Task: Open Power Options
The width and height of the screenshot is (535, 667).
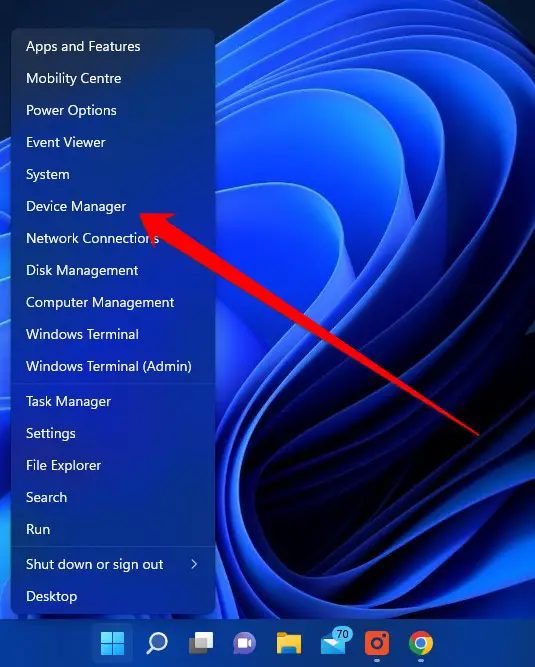Action: coord(71,110)
